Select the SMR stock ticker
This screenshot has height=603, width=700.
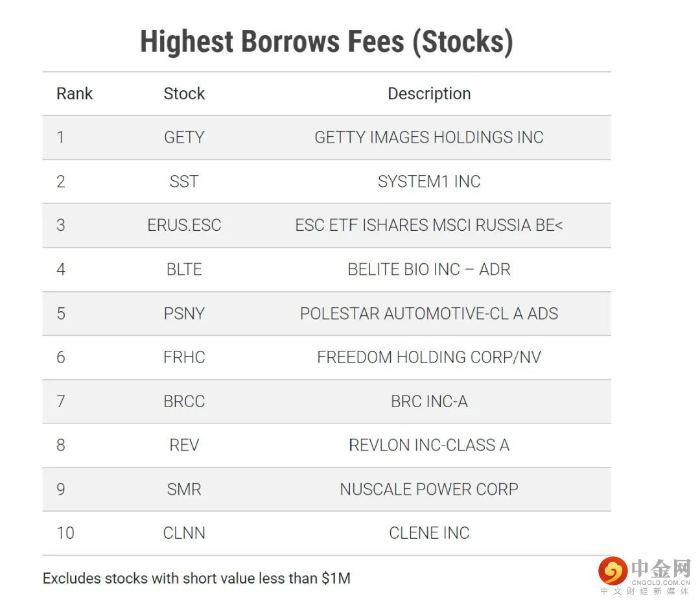(x=184, y=489)
